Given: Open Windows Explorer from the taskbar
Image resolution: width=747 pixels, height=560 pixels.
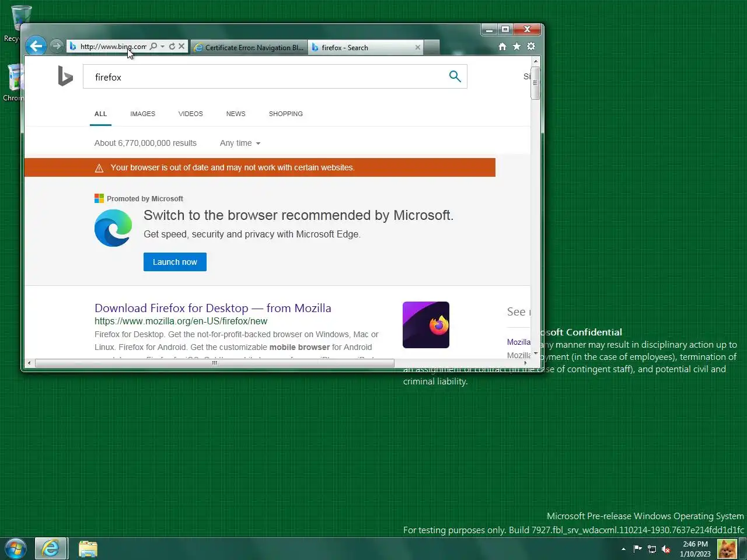Looking at the screenshot, I should point(88,549).
